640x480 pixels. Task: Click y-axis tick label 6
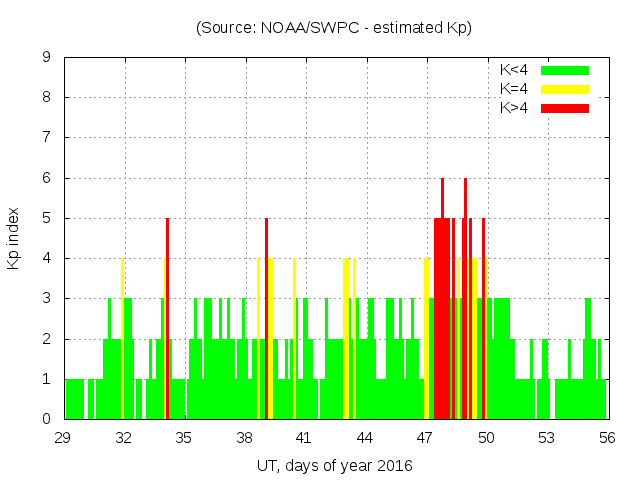point(47,178)
